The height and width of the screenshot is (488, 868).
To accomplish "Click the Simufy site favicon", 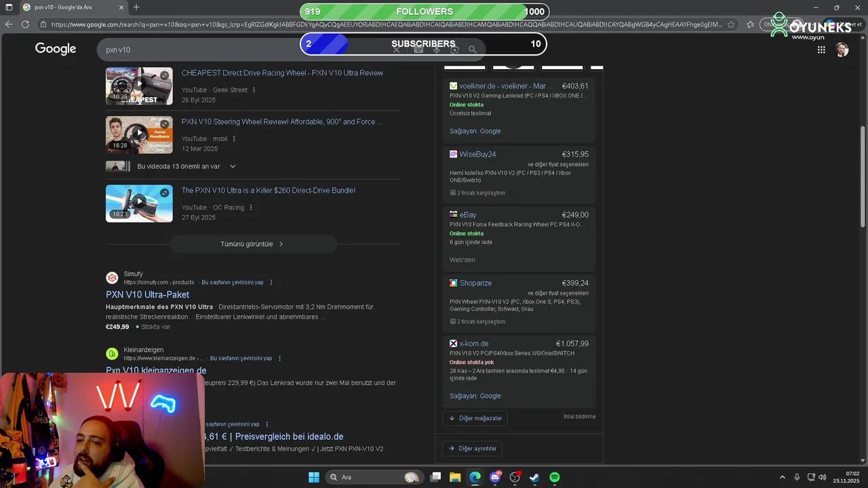I will (112, 278).
